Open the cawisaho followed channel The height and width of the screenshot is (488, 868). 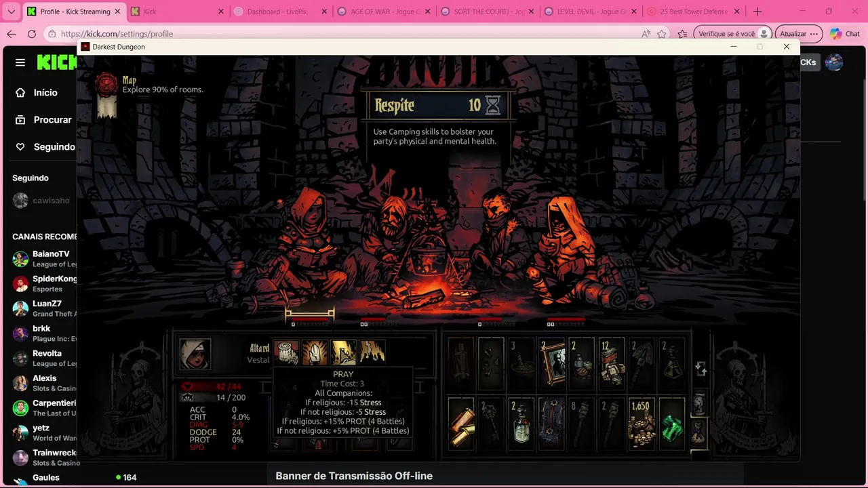(42, 200)
